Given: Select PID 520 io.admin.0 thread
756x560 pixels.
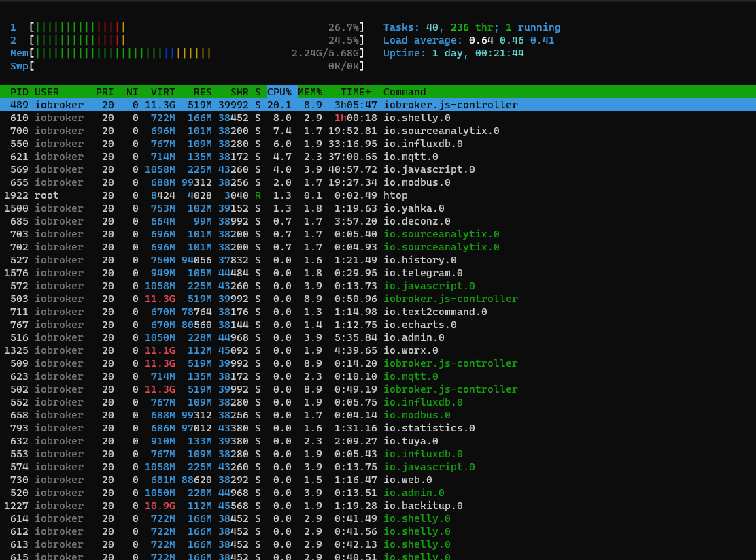Looking at the screenshot, I should click(x=378, y=493).
